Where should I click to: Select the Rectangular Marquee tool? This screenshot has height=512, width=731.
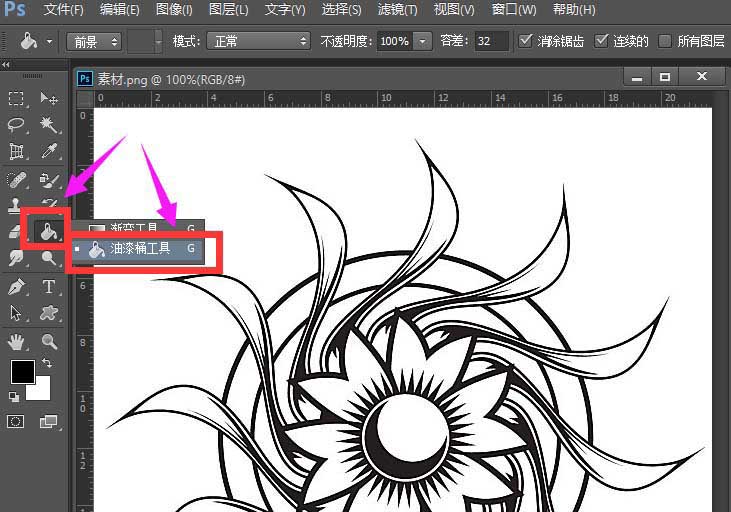[x=17, y=99]
